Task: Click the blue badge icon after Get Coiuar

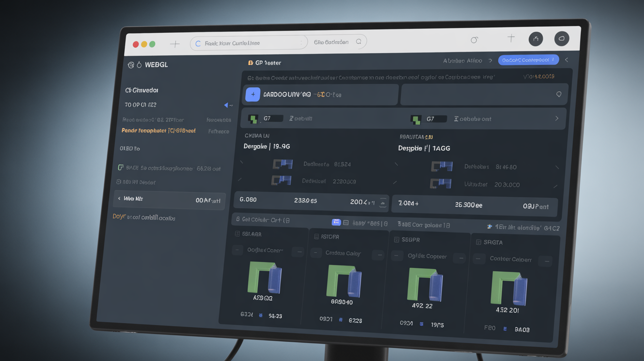Action: coord(336,222)
